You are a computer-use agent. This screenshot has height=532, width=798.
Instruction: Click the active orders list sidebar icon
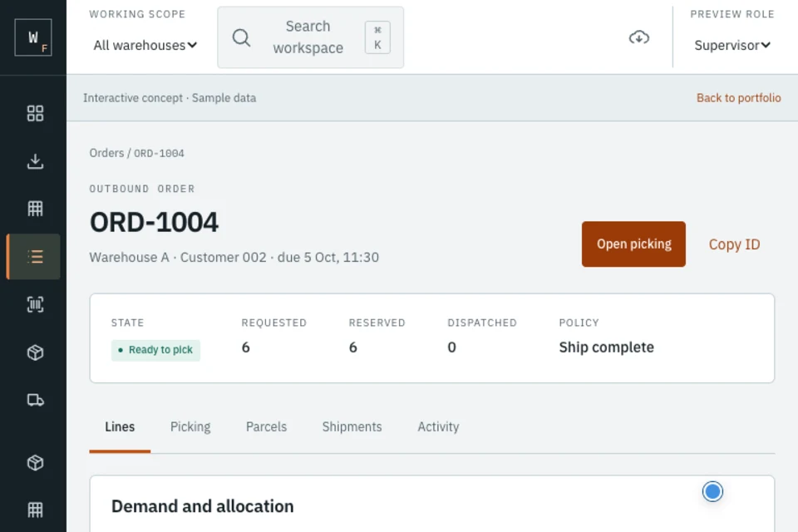click(35, 257)
